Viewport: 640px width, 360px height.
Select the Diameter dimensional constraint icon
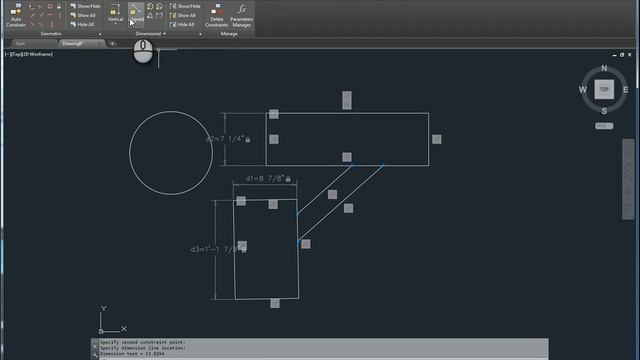coord(159,6)
